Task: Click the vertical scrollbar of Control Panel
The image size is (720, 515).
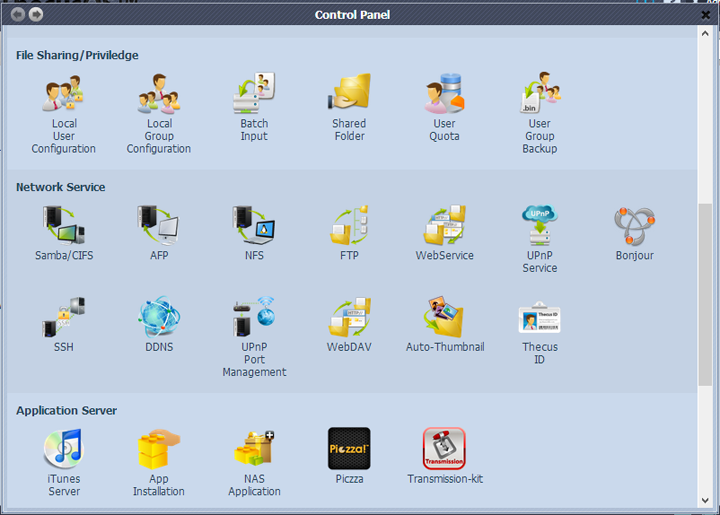Action: [x=705, y=295]
